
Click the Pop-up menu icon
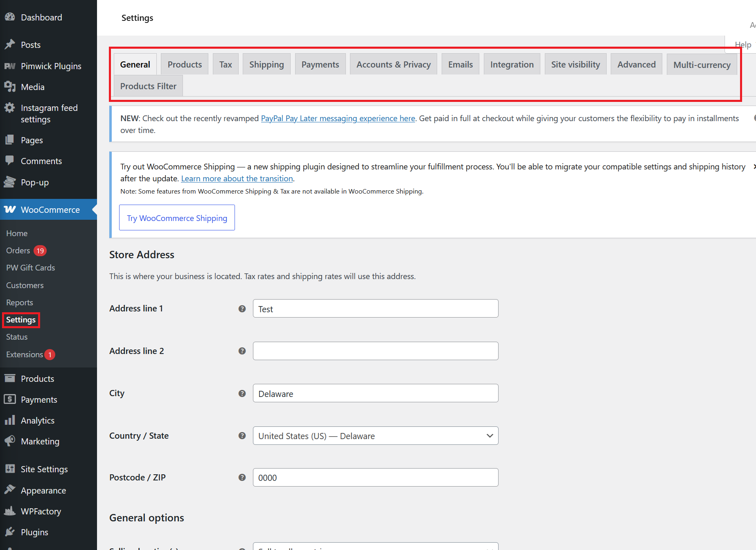click(x=10, y=182)
